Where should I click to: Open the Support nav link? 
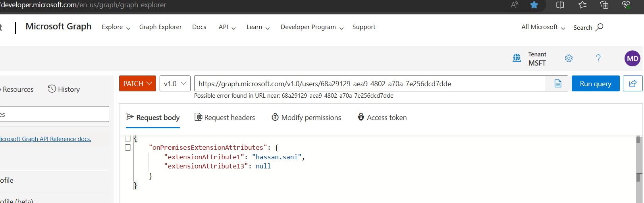[364, 27]
